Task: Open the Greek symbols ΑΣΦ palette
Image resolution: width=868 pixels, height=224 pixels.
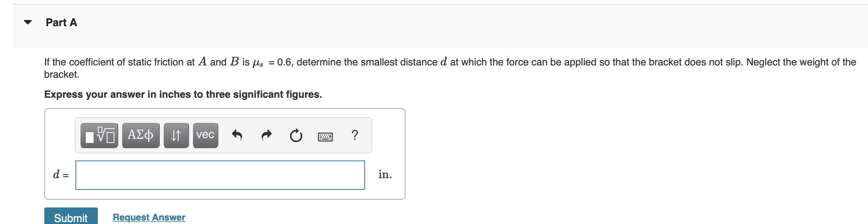Action: pyautogui.click(x=141, y=135)
